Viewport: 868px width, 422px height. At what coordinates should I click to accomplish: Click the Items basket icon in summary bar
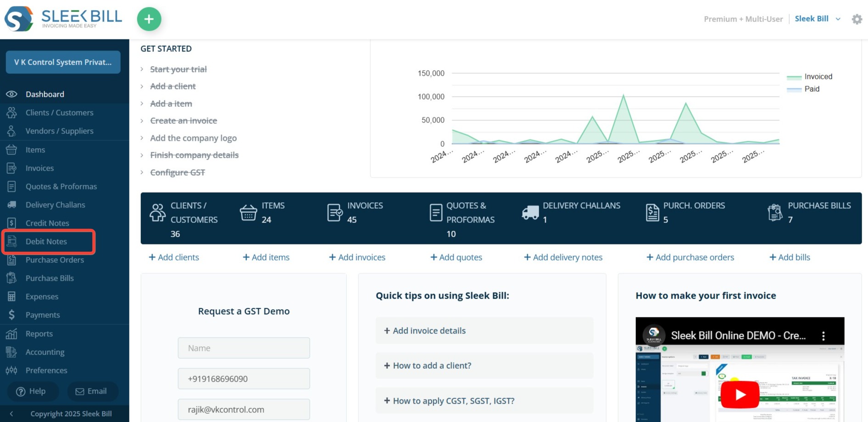click(248, 213)
